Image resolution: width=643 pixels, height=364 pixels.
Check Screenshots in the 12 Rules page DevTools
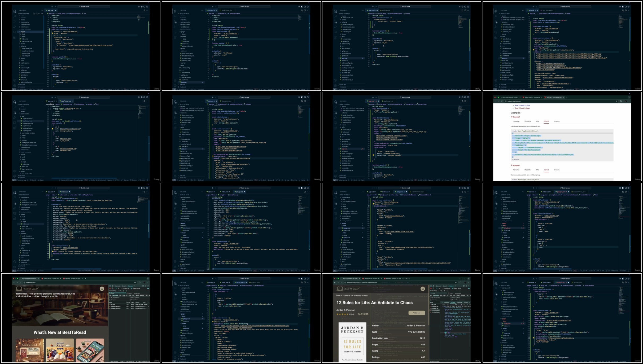click(451, 300)
